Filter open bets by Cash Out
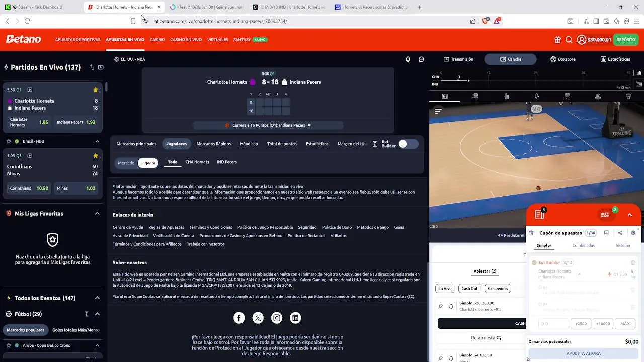This screenshot has width=644, height=362. tap(469, 288)
